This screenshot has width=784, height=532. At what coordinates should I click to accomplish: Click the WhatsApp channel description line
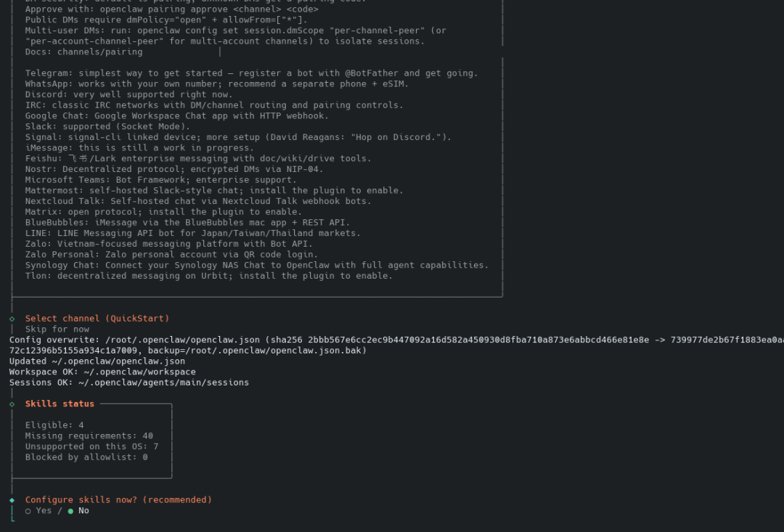tap(216, 84)
